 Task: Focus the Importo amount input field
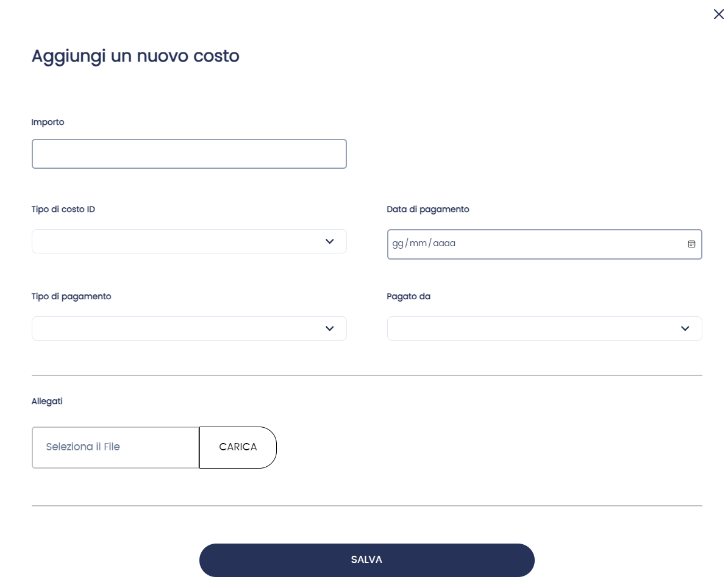pyautogui.click(x=189, y=154)
